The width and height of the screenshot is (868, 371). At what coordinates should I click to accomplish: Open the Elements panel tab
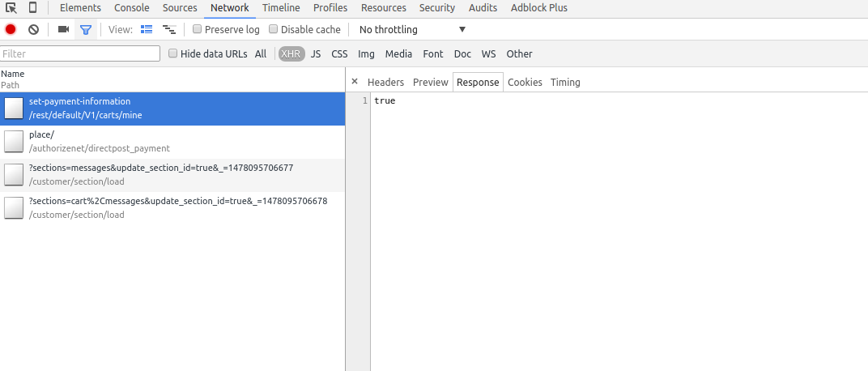[80, 8]
